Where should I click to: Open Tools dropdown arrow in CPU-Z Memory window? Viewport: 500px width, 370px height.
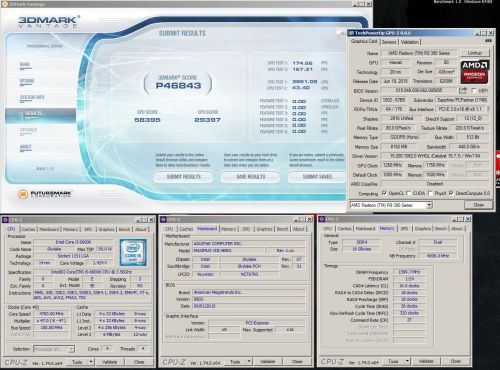click(x=407, y=361)
